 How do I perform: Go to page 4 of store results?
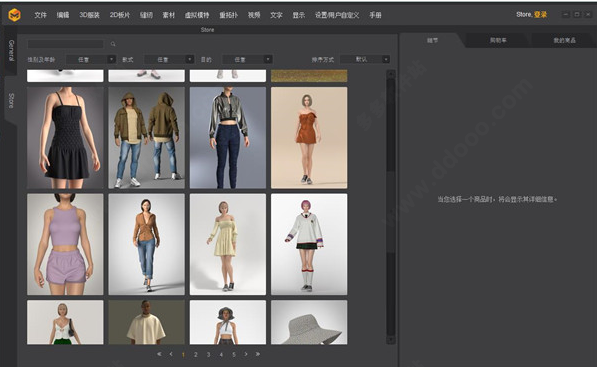point(221,354)
